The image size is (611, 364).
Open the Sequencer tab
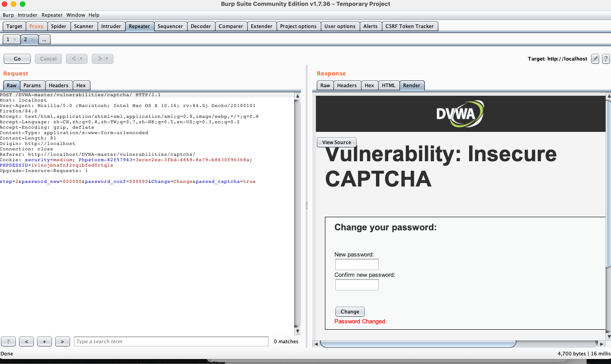click(x=170, y=26)
